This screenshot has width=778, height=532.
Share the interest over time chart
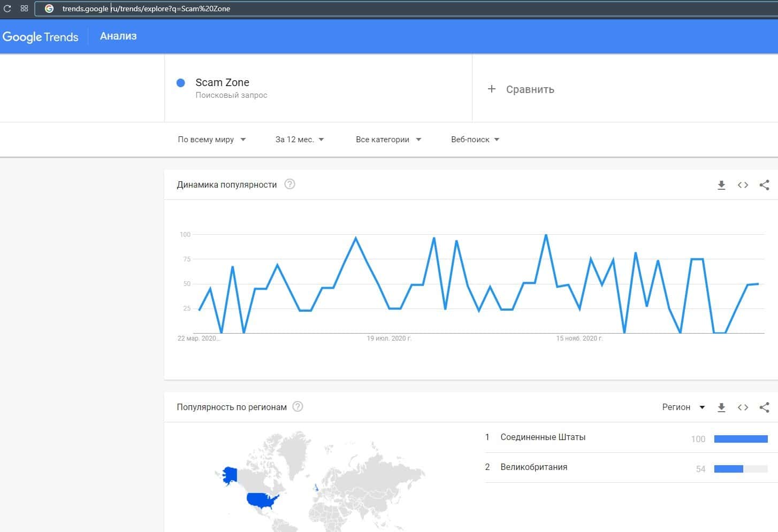[764, 185]
